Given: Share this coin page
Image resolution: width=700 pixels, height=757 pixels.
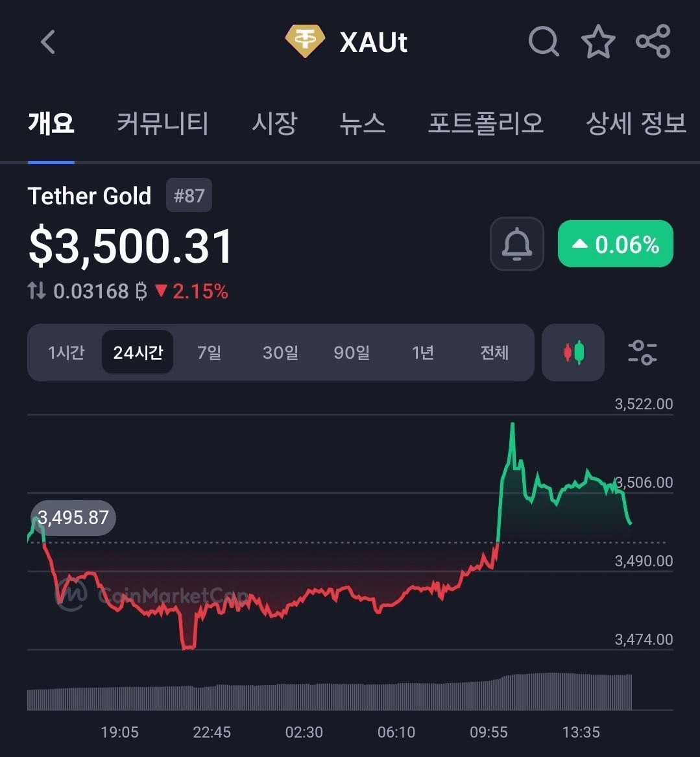Looking at the screenshot, I should [x=653, y=42].
